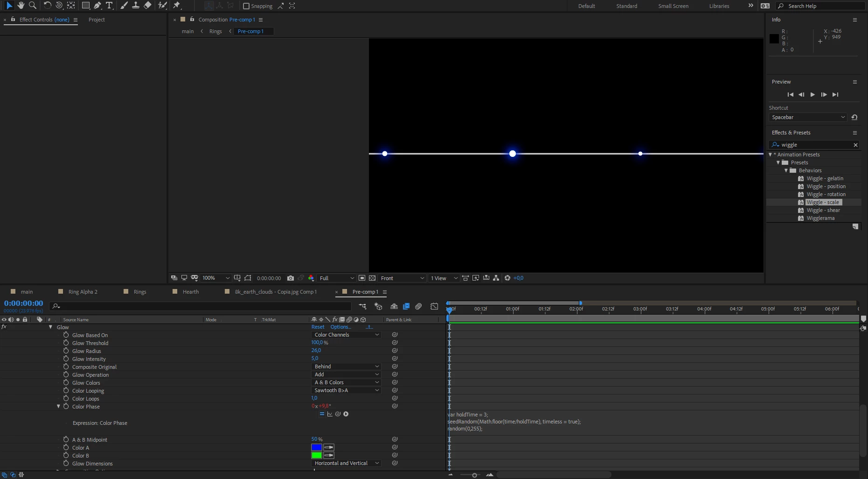This screenshot has width=868, height=479.
Task: Play the preview
Action: point(812,94)
